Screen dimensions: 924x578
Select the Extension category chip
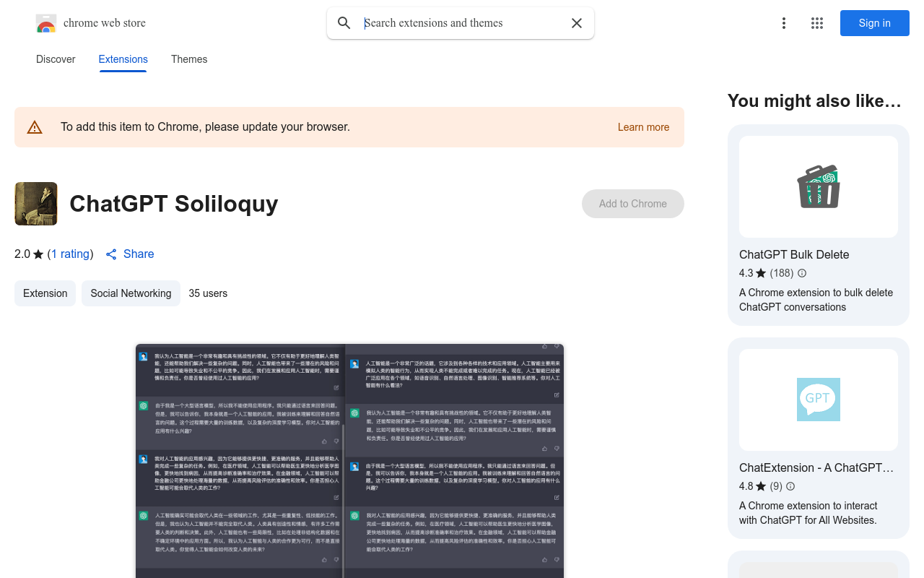click(45, 293)
